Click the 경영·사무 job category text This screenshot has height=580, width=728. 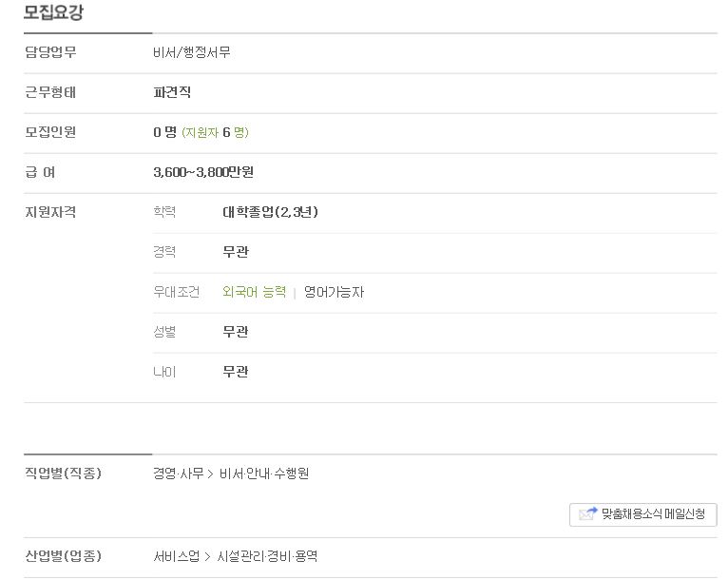pos(179,474)
